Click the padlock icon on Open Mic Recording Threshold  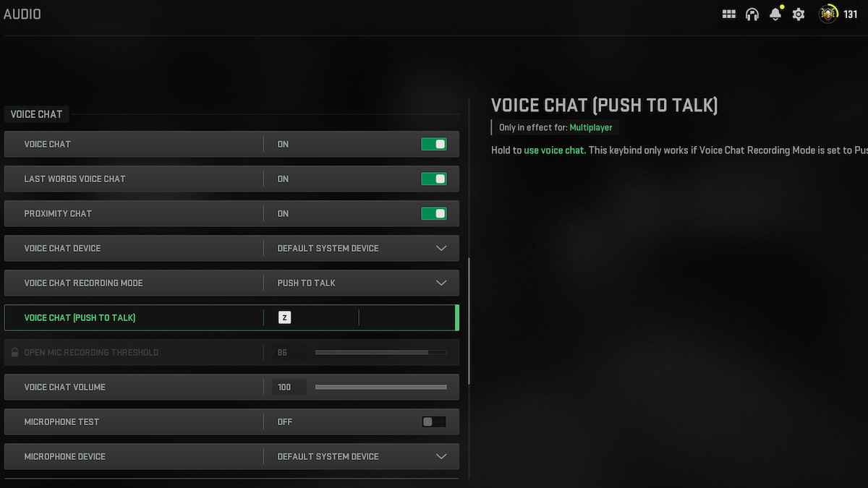(16, 352)
